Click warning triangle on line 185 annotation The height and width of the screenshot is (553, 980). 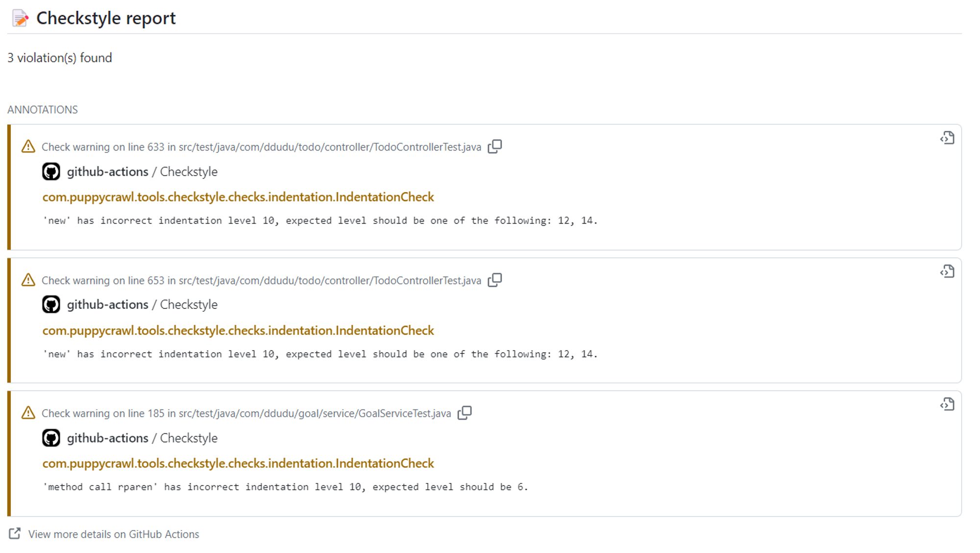coord(28,413)
